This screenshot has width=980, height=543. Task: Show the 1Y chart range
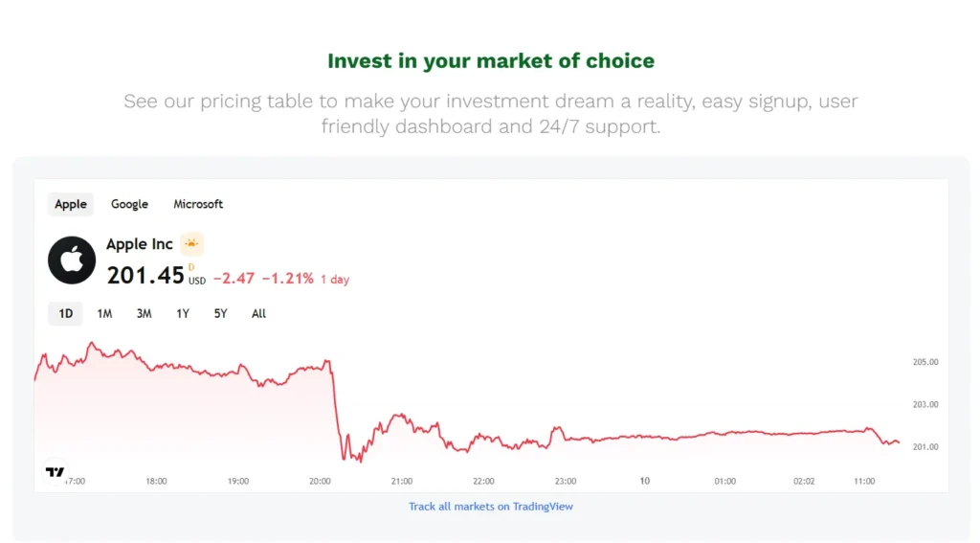pyautogui.click(x=183, y=313)
